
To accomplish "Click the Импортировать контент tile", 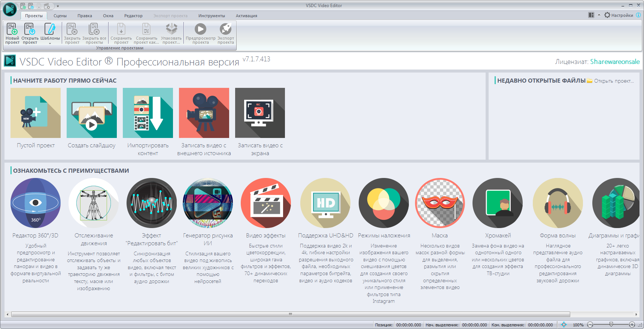I will coord(148,113).
